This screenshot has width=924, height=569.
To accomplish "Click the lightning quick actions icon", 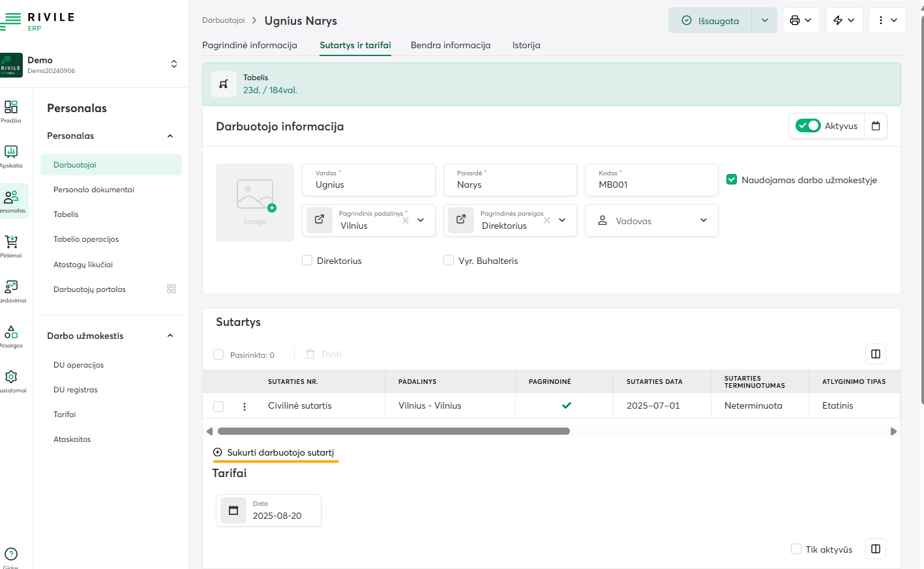I will 844,20.
